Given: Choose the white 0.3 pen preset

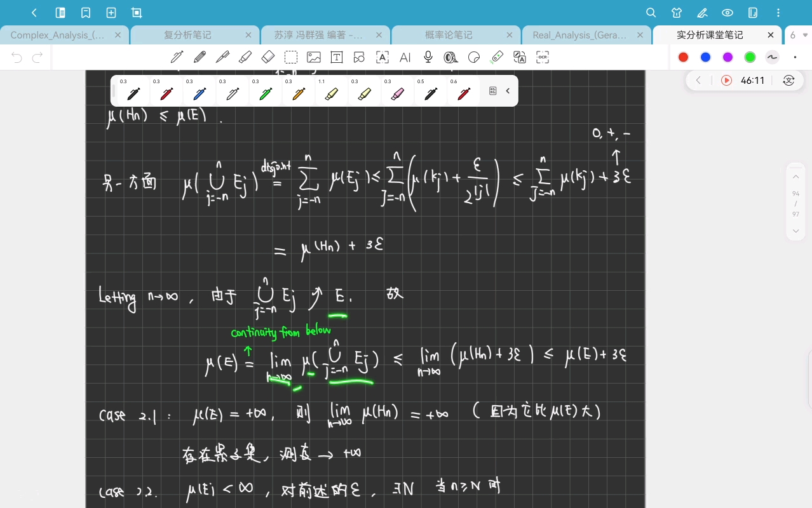Looking at the screenshot, I should click(233, 91).
